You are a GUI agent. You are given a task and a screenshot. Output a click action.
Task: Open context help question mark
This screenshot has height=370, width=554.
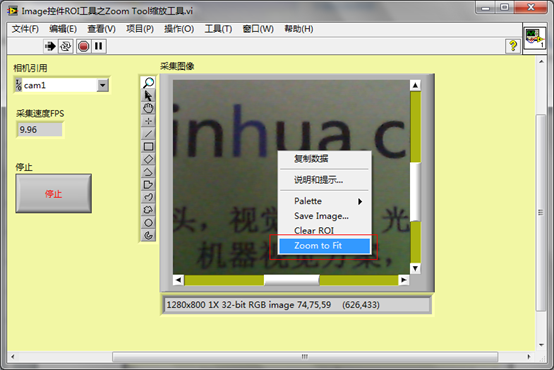(513, 46)
